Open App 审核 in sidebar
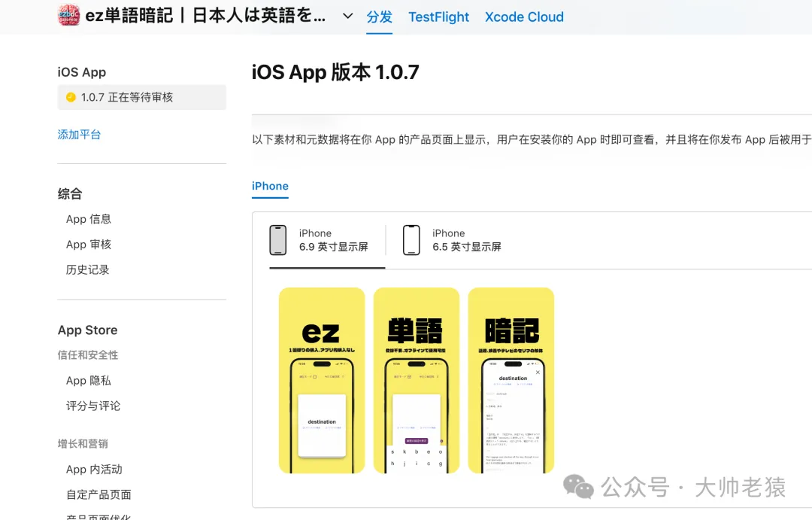This screenshot has width=812, height=520. (x=89, y=245)
